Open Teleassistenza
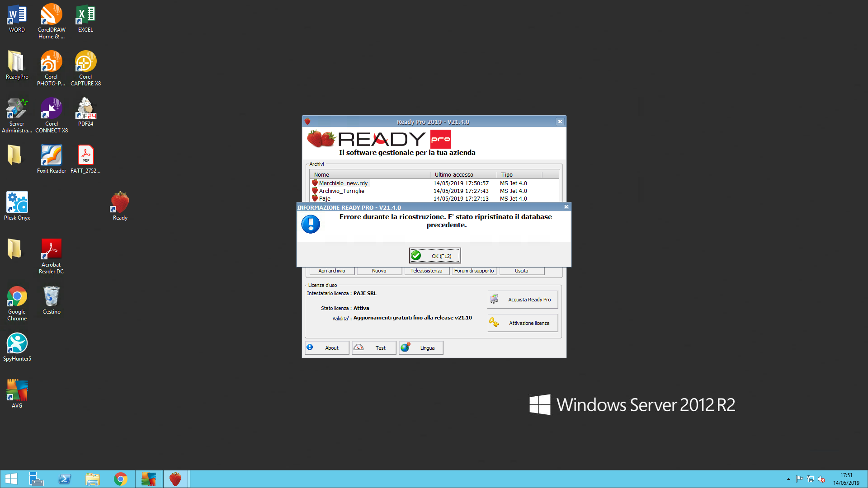Image resolution: width=868 pixels, height=488 pixels. pyautogui.click(x=426, y=271)
